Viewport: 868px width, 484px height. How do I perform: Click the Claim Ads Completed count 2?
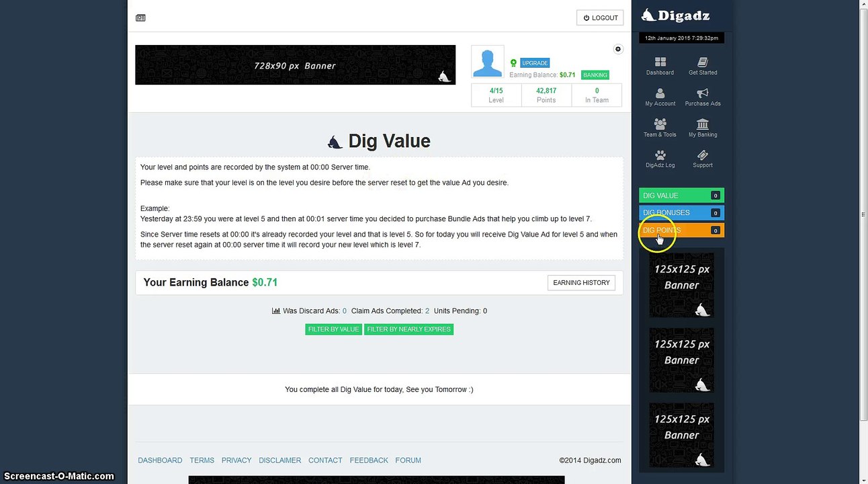[x=427, y=311]
